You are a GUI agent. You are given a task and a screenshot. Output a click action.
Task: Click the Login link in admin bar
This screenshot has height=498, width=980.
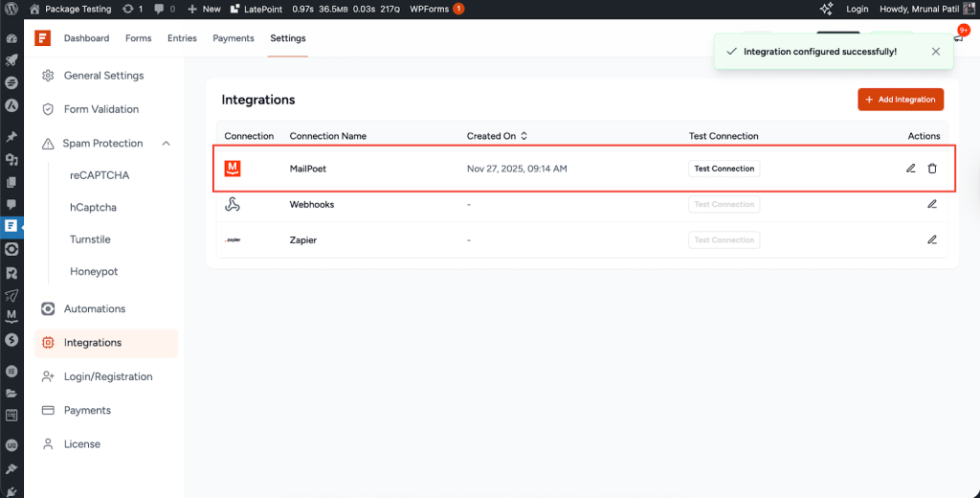[x=857, y=10]
